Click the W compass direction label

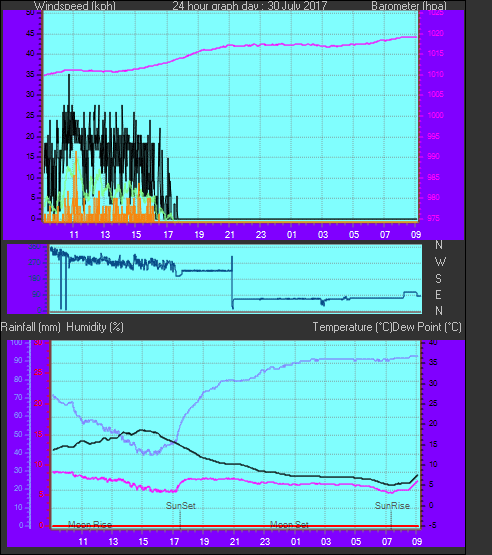440,262
